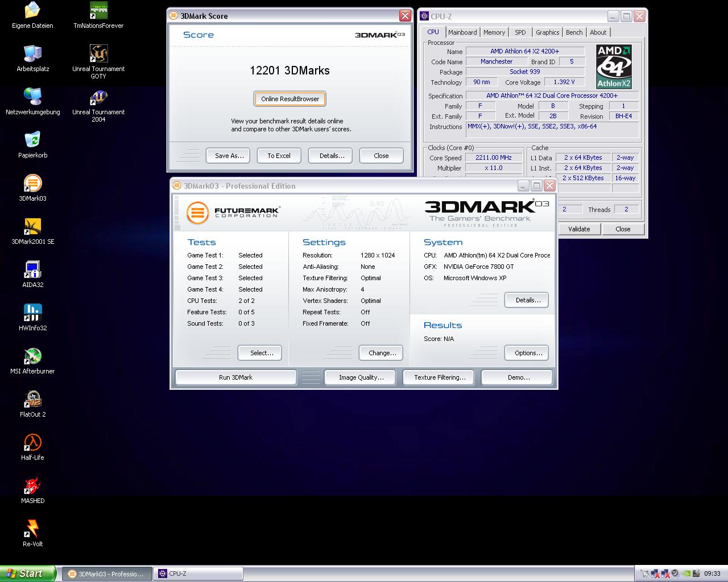Screen dimensions: 728x582
Task: Launch Re-Volt desktop shortcut
Action: point(32,534)
